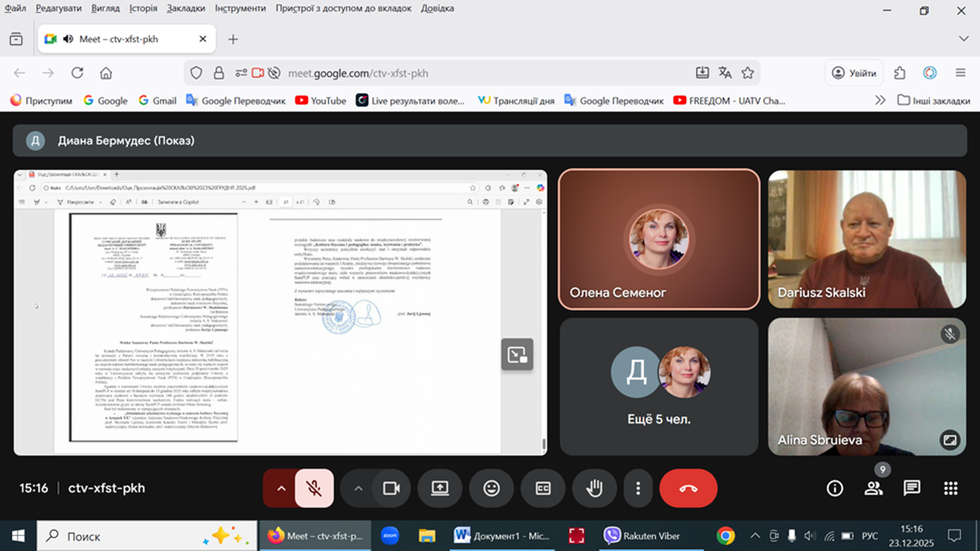Expand audio settings arrow beside microphone
The image size is (980, 551).
point(281,488)
